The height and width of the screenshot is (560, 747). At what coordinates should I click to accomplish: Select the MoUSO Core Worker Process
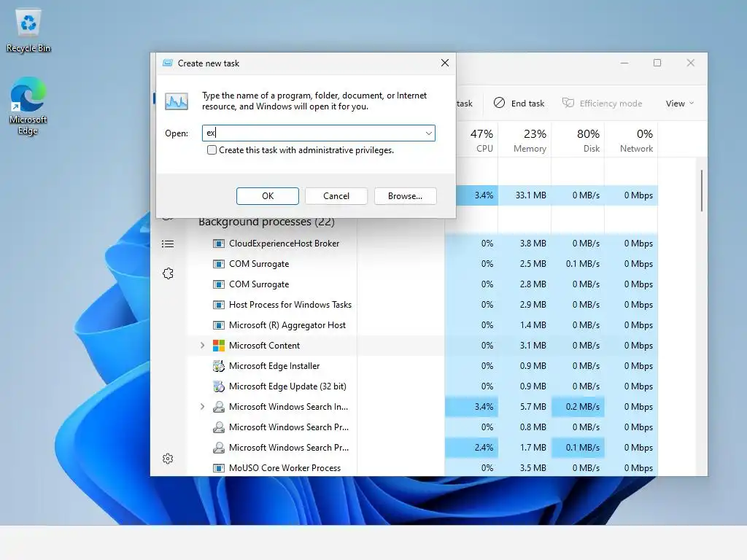(x=422, y=468)
